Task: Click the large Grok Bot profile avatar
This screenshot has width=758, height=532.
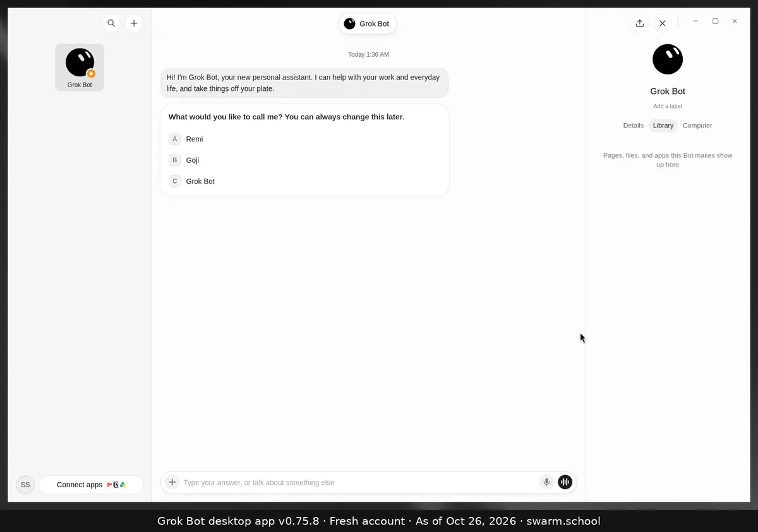Action: (668, 59)
